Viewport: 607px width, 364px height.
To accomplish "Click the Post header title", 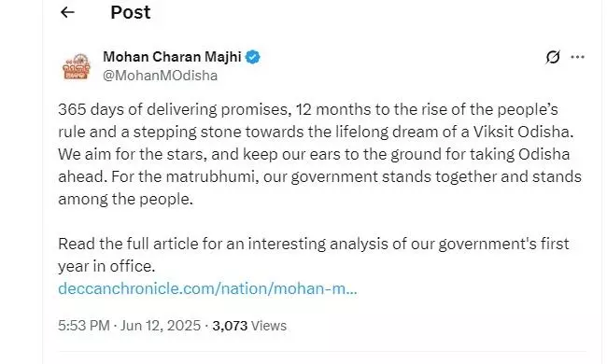I will tap(131, 12).
